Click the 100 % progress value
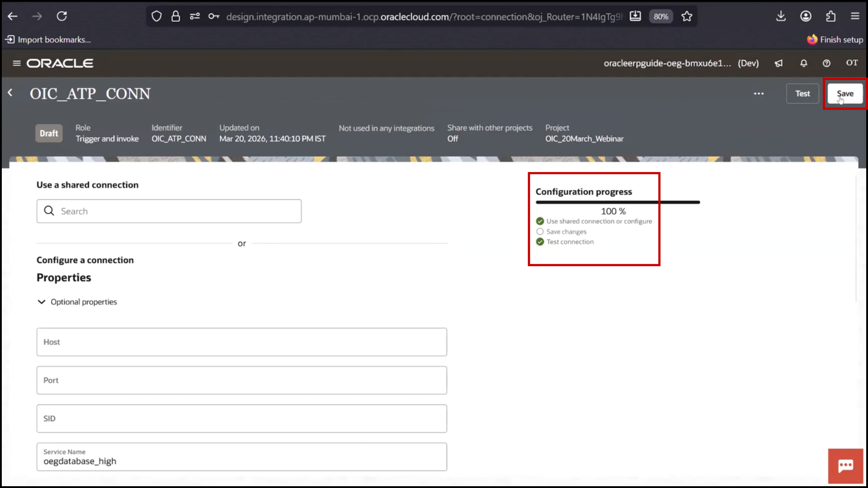 click(613, 211)
